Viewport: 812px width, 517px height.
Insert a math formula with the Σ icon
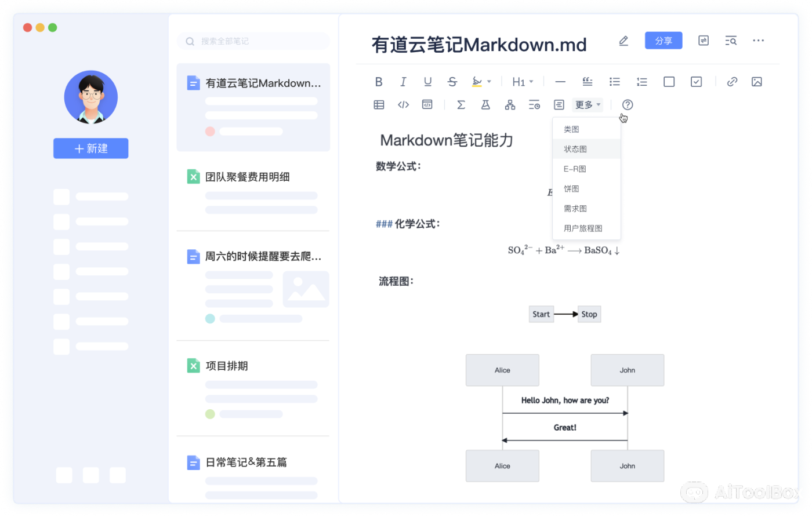(461, 104)
